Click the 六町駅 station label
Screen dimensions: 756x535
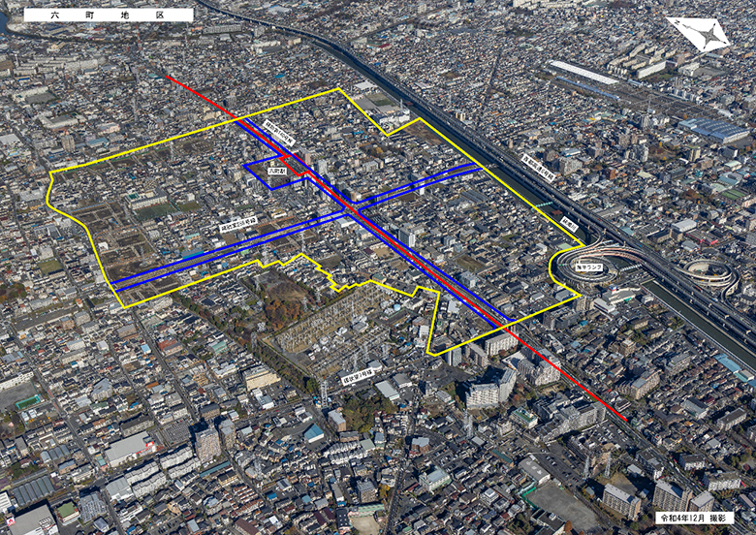click(277, 171)
